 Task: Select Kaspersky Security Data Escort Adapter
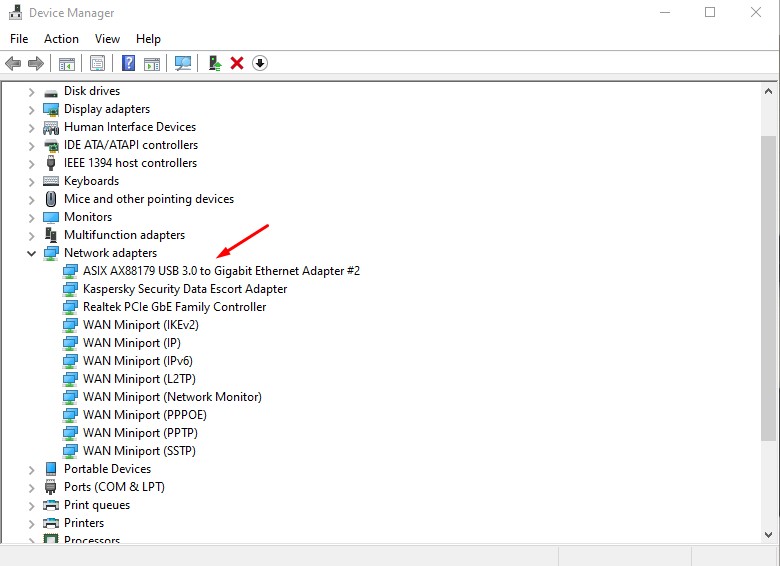click(x=185, y=289)
